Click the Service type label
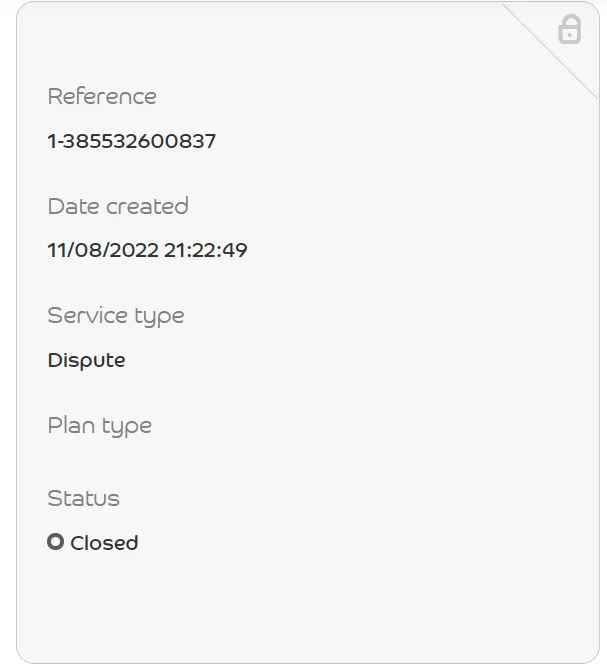Screen dimensions: 607x672 point(116,316)
